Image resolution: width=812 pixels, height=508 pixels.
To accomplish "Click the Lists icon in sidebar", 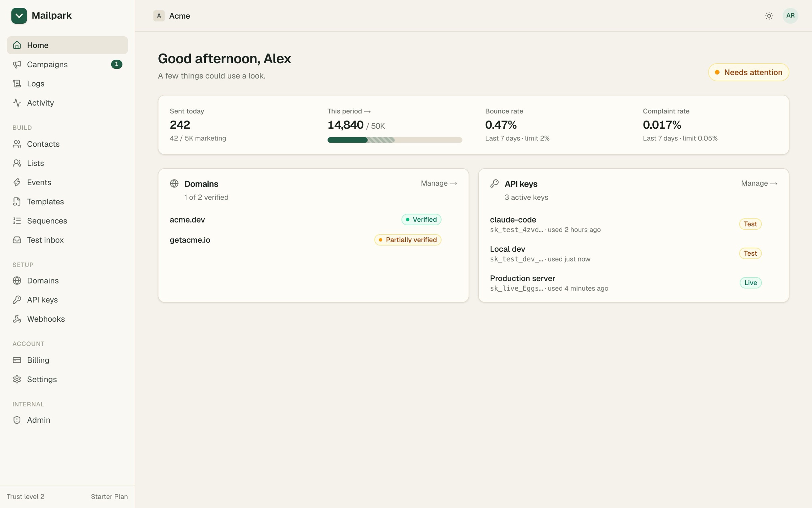I will point(17,163).
